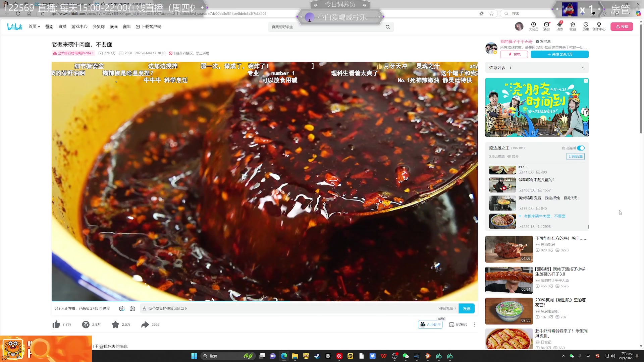
Task: Open WeChat from the taskbar
Action: pos(406,356)
